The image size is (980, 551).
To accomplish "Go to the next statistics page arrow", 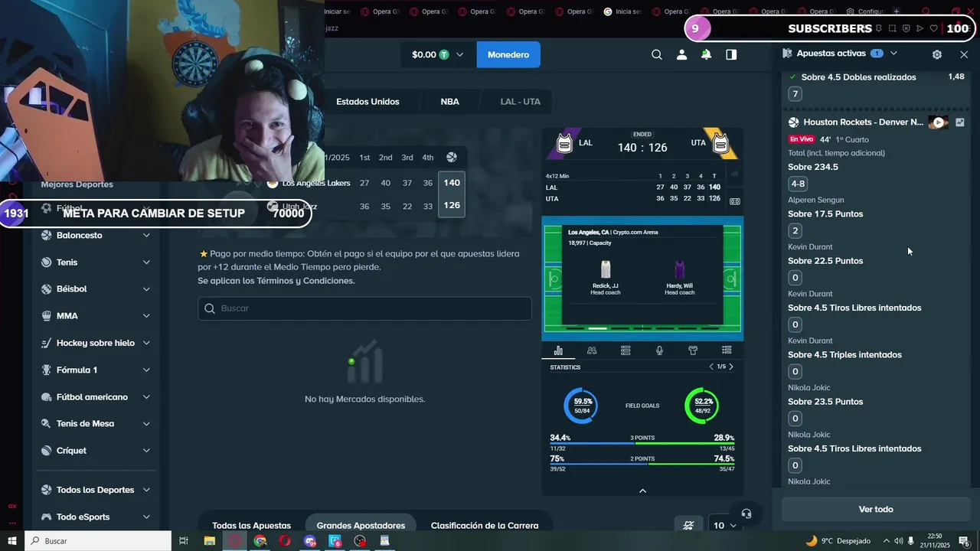I will (x=731, y=367).
